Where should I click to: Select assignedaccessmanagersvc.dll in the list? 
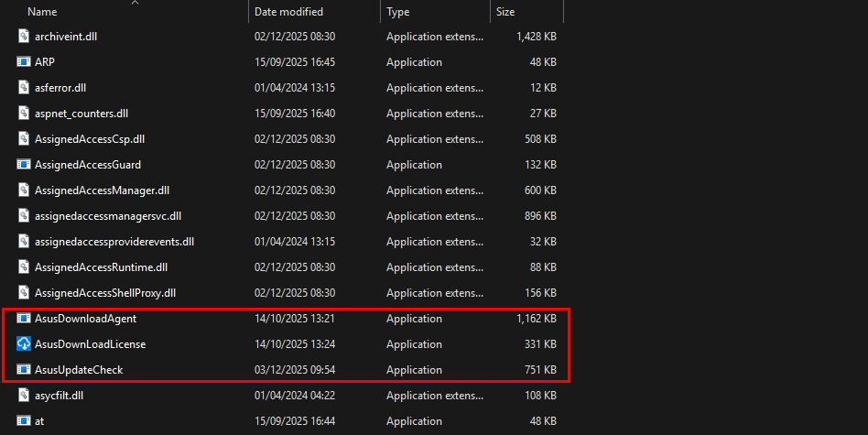[108, 216]
